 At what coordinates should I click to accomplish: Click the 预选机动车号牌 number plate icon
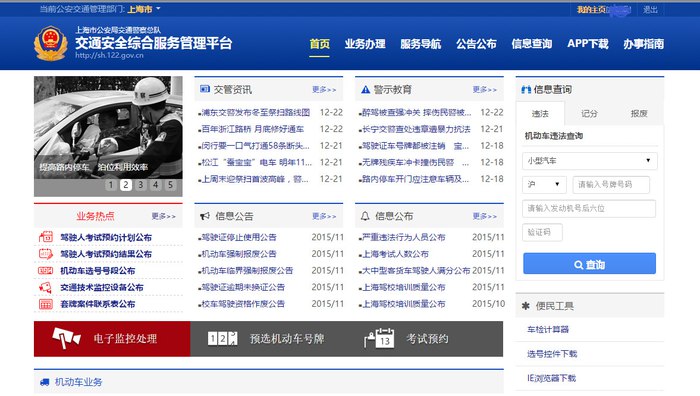pyautogui.click(x=222, y=338)
